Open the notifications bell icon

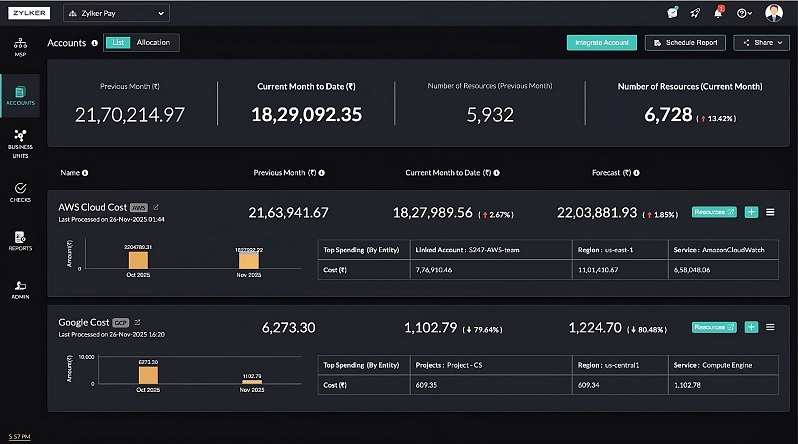pos(718,13)
